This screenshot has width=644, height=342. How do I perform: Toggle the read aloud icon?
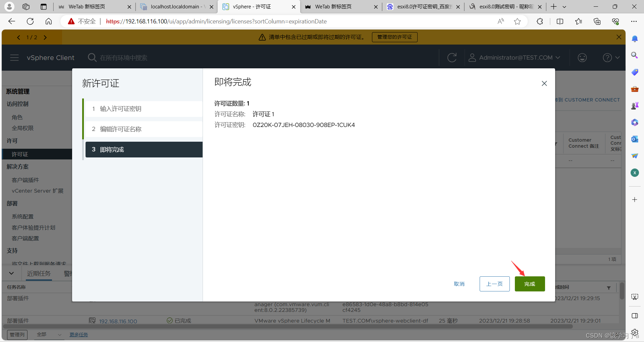(501, 21)
